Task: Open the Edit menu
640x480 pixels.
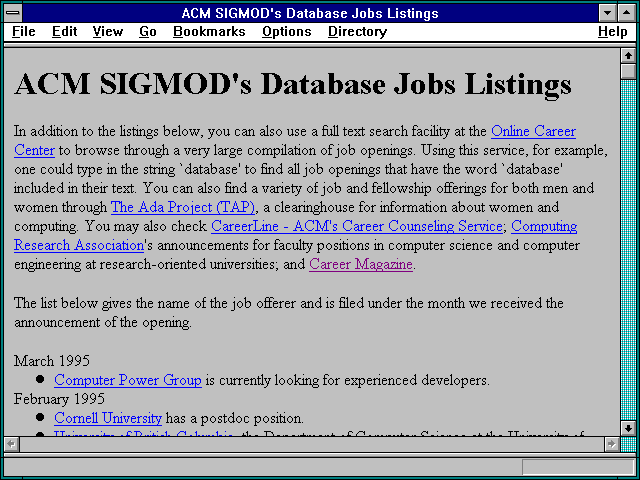Action: coord(64,32)
